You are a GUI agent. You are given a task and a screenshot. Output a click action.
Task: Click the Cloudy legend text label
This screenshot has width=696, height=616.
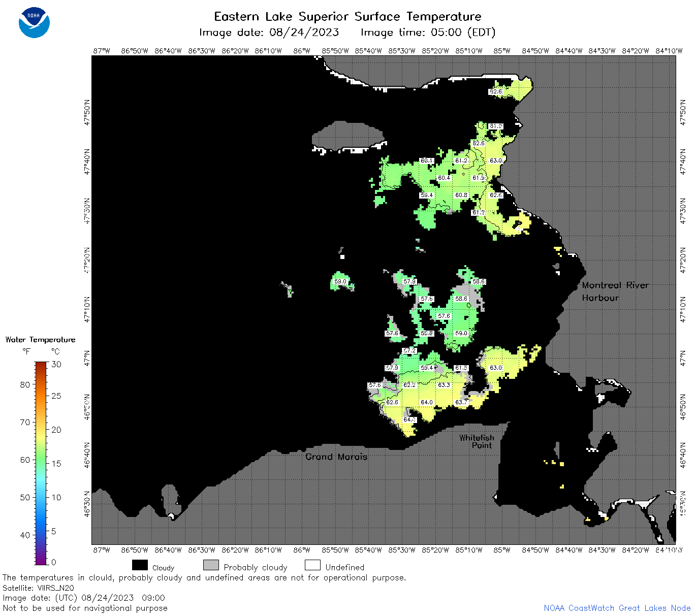click(163, 568)
